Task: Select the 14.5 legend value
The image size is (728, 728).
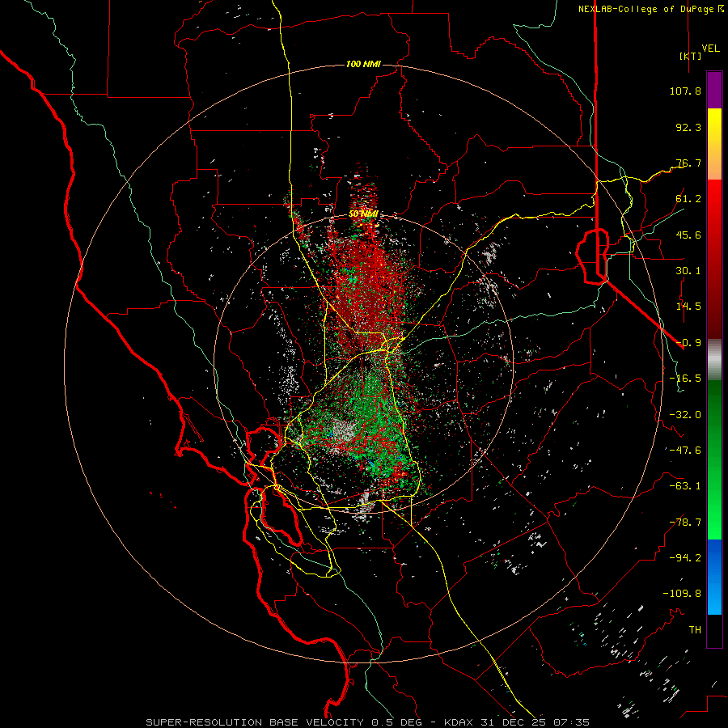Action: 688,307
